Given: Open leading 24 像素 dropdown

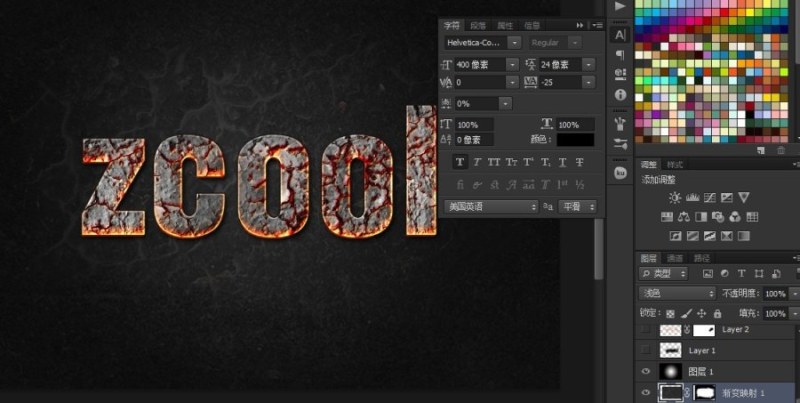Looking at the screenshot, I should click(589, 65).
